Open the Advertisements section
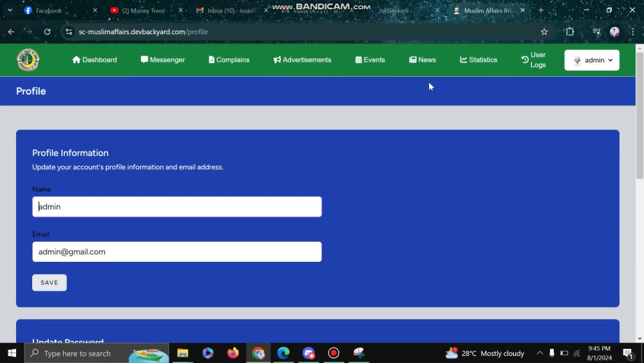The image size is (644, 363). click(302, 60)
